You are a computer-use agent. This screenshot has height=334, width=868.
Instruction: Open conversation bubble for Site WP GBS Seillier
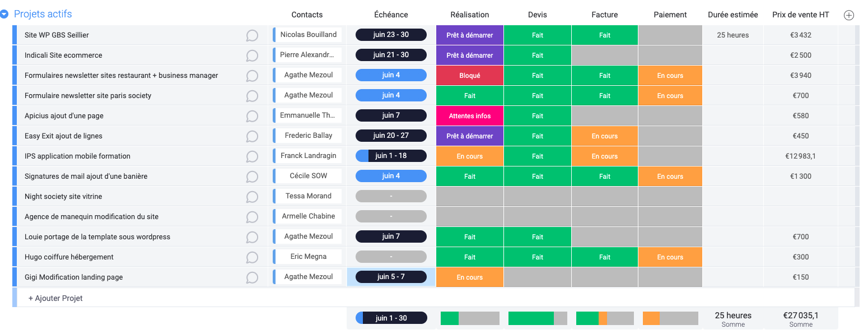tap(252, 35)
